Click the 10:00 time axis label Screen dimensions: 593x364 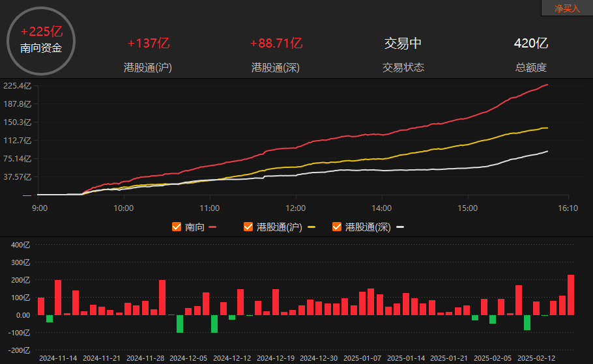point(124,208)
